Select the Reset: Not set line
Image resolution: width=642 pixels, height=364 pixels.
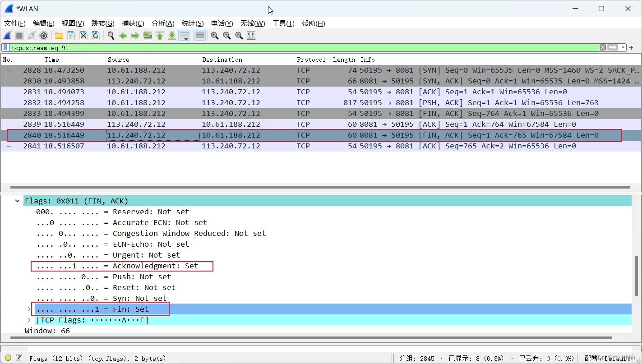click(x=106, y=288)
